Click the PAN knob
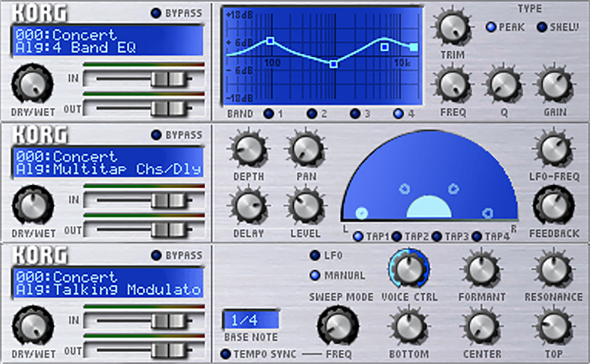Image resolution: width=590 pixels, height=364 pixels. click(x=306, y=149)
